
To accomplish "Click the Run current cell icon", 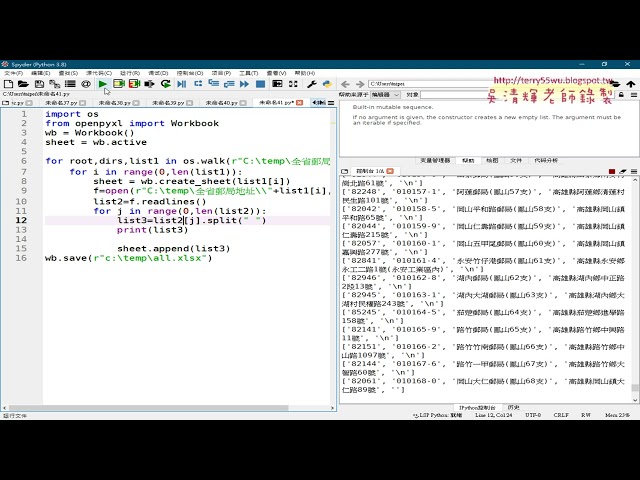I will click(x=118, y=84).
